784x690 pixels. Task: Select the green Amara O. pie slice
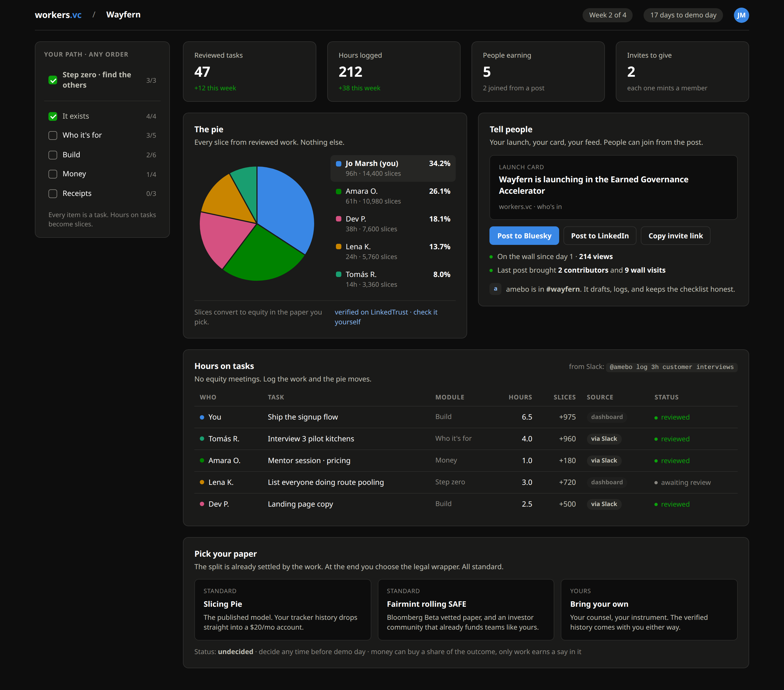coord(261,257)
